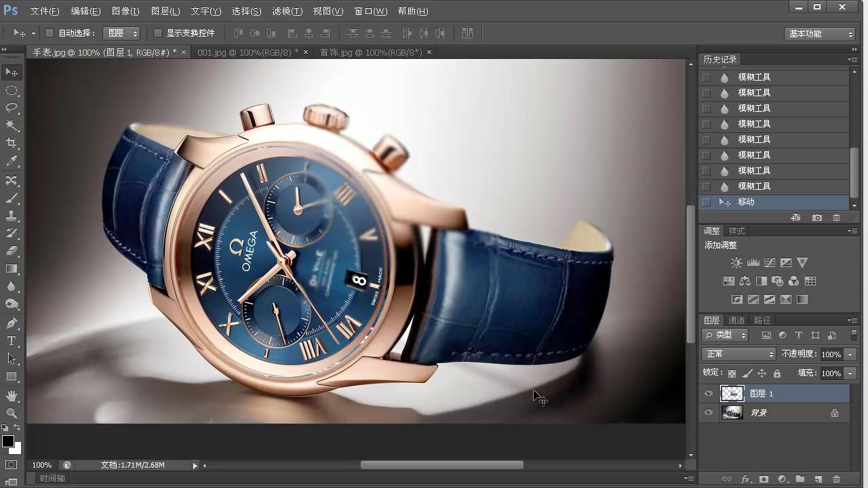Select the Blur tool in toolbox
Image resolution: width=868 pixels, height=488 pixels.
point(12,287)
